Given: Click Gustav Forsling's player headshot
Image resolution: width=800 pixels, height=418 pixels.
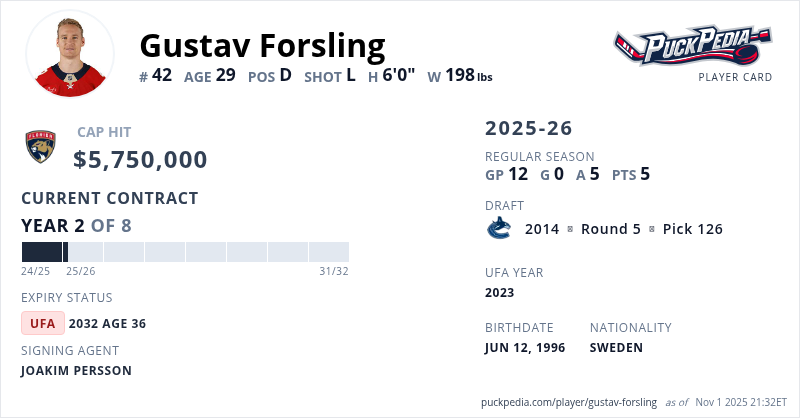Looking at the screenshot, I should pos(70,54).
